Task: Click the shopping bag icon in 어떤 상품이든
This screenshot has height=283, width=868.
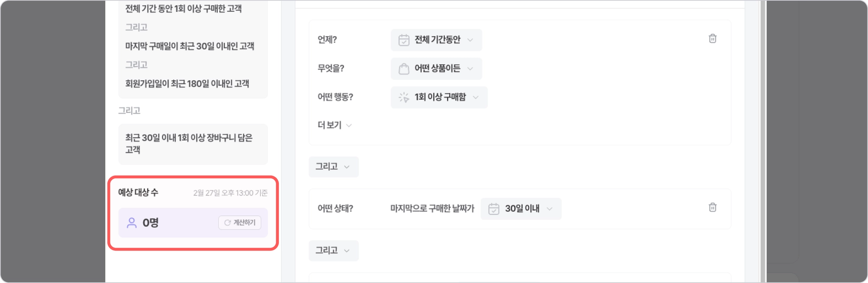Action: coord(403,69)
